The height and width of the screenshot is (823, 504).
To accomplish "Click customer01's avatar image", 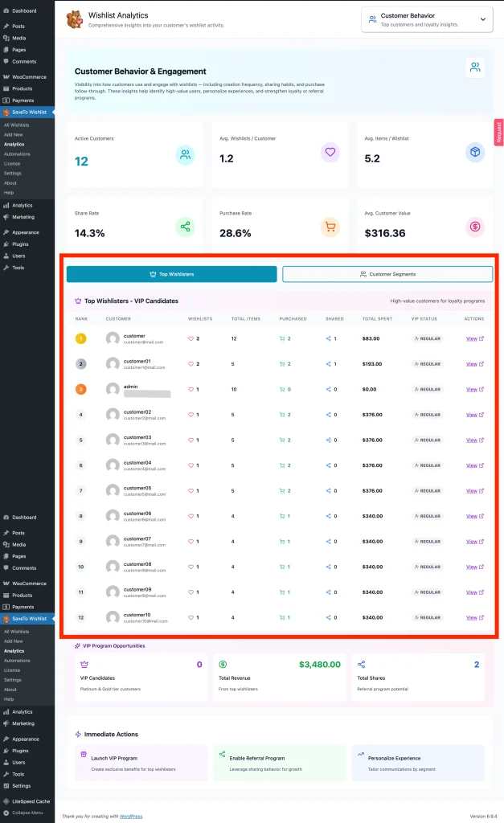I will [113, 364].
